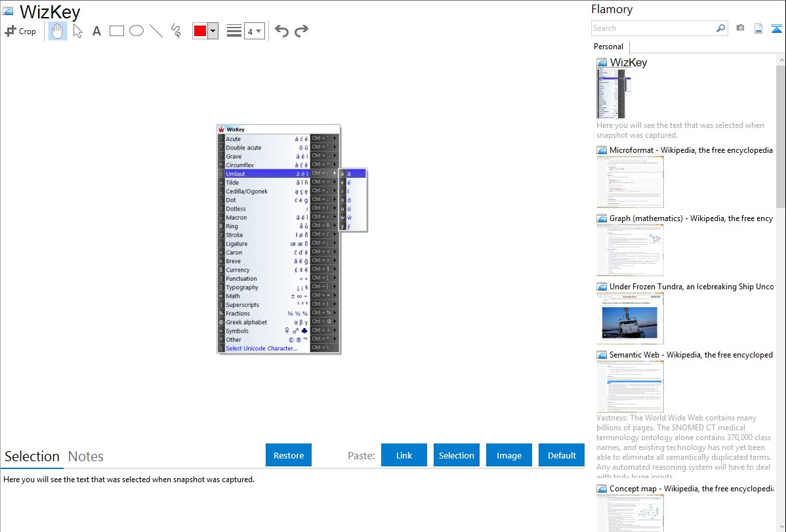This screenshot has width=786, height=532.
Task: Click the snapshot icon beside Graph (mathematics) title
Action: (x=602, y=218)
